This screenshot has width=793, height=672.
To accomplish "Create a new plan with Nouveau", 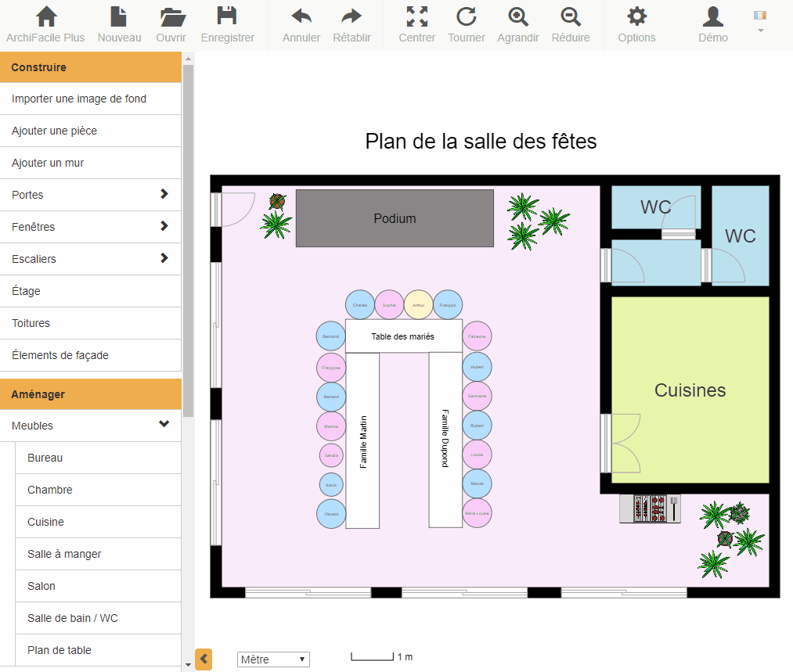I will [x=119, y=17].
